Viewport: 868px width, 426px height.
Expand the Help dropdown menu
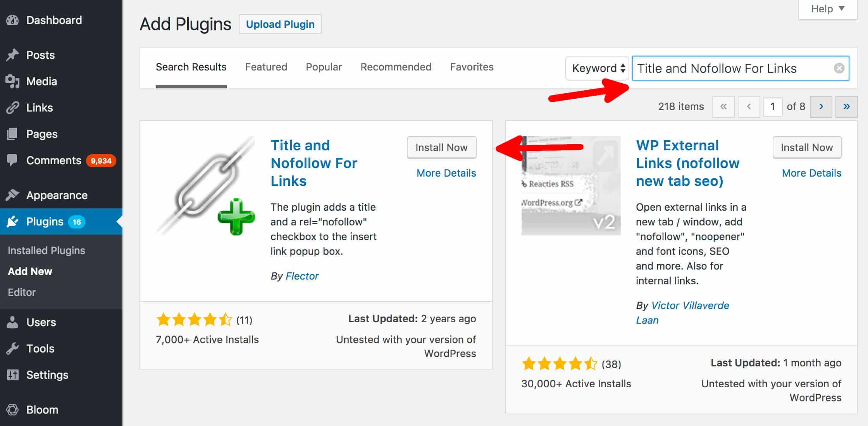tap(827, 8)
